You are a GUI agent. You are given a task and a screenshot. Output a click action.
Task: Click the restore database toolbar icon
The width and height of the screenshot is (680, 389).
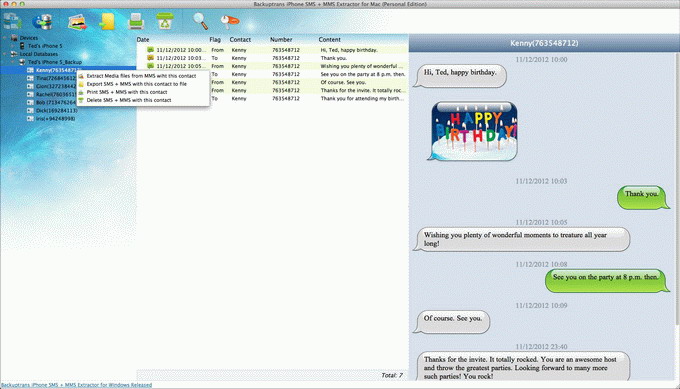pyautogui.click(x=42, y=21)
